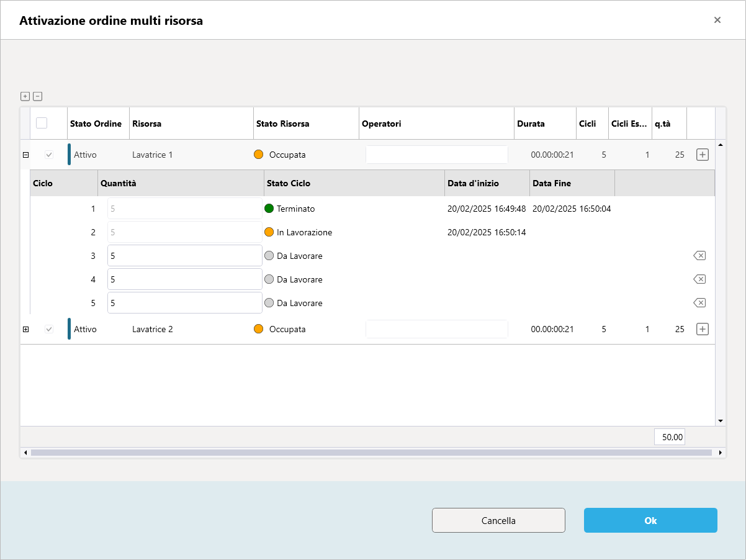Screen dimensions: 746x560
Task: Click the disabled quantity field of cycle 2
Action: (185, 232)
